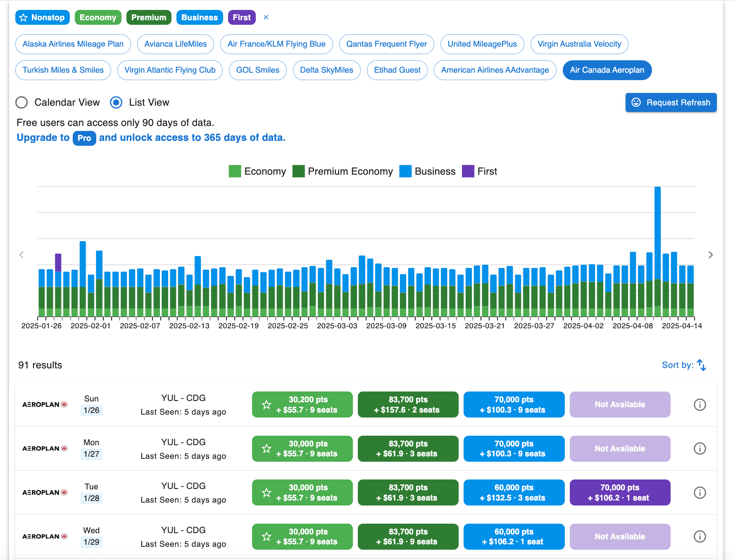Toggle Economy series in chart legend
The image size is (733, 560).
[x=257, y=171]
